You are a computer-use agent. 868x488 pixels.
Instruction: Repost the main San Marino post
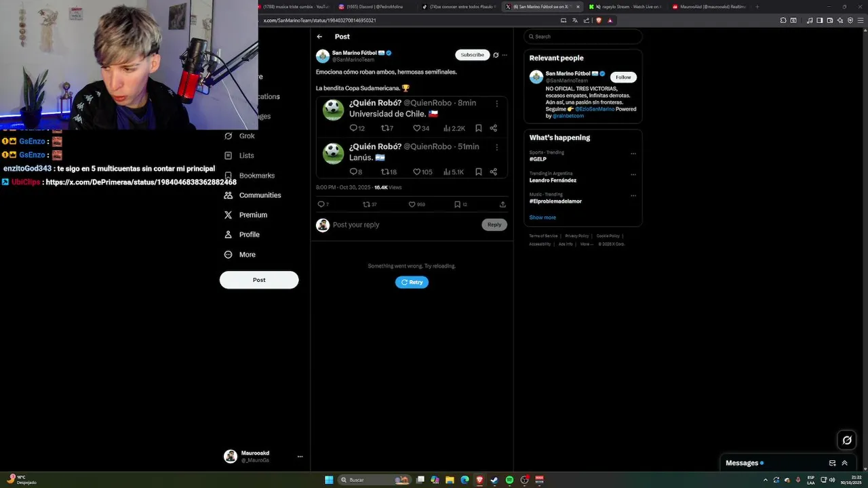[x=366, y=204]
